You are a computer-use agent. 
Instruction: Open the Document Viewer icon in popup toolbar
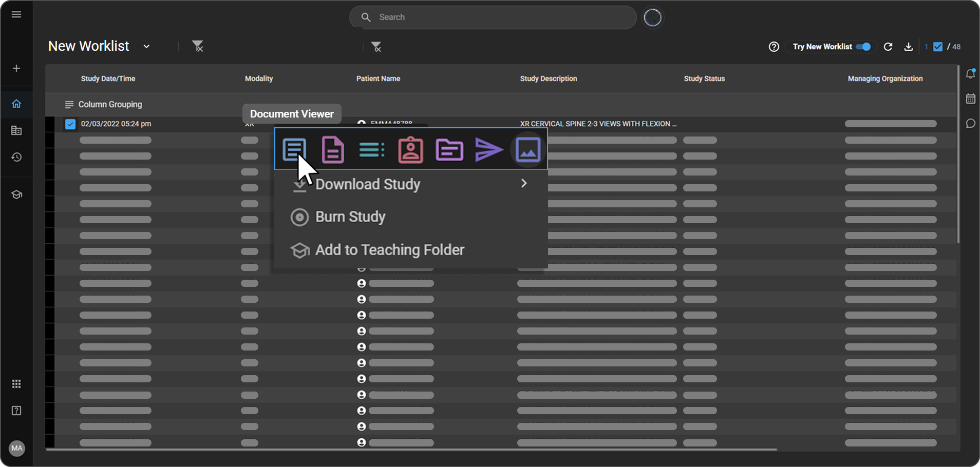pyautogui.click(x=294, y=149)
